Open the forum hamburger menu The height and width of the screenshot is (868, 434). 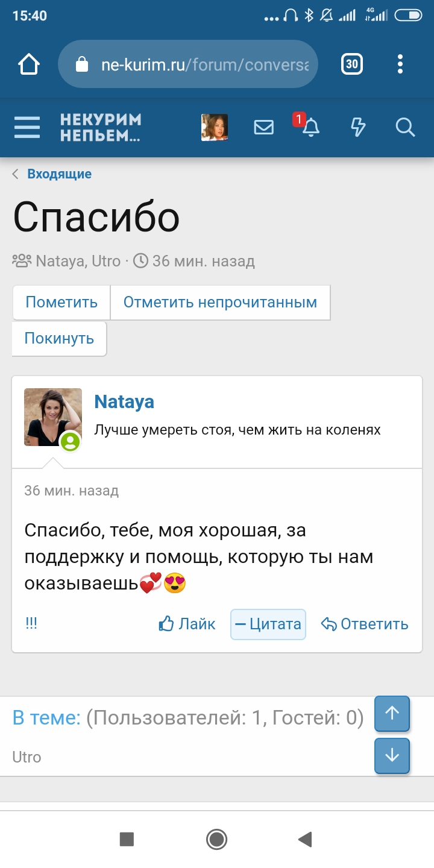27,127
